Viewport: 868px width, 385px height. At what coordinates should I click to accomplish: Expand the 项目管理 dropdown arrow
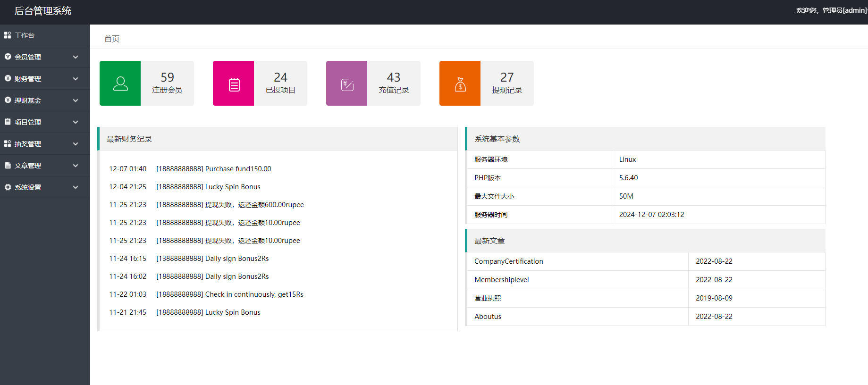point(76,122)
